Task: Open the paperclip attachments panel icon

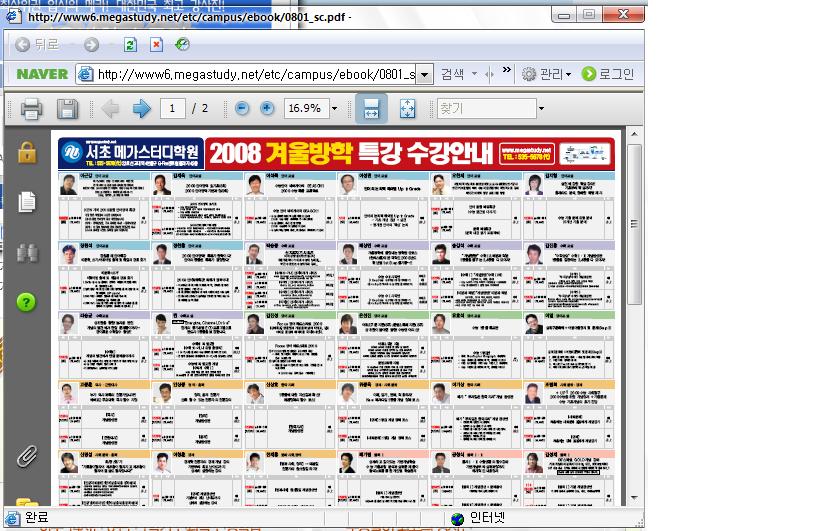Action: click(27, 457)
